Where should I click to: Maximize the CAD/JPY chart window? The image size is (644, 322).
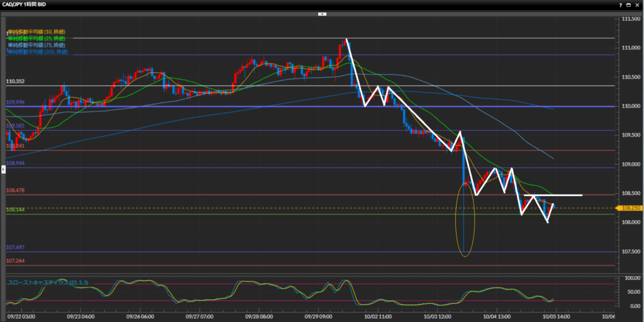[627, 4]
